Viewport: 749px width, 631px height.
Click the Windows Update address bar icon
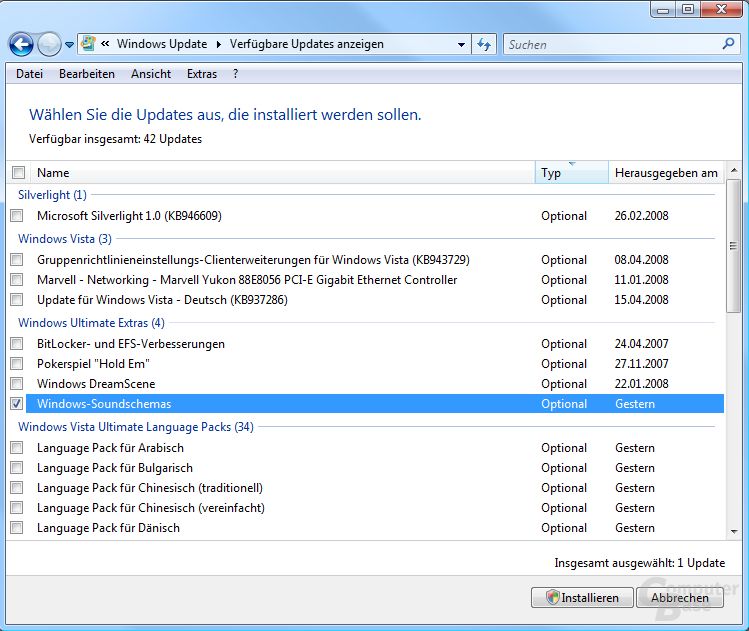coord(88,43)
